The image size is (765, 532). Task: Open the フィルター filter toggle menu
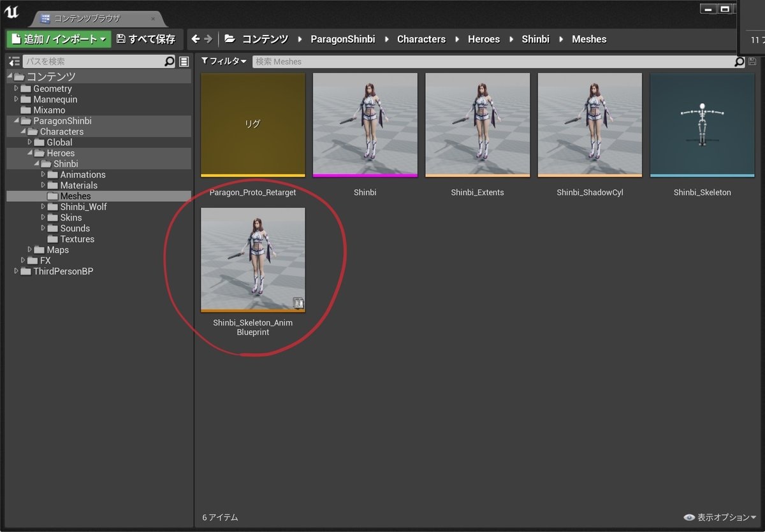pos(222,61)
